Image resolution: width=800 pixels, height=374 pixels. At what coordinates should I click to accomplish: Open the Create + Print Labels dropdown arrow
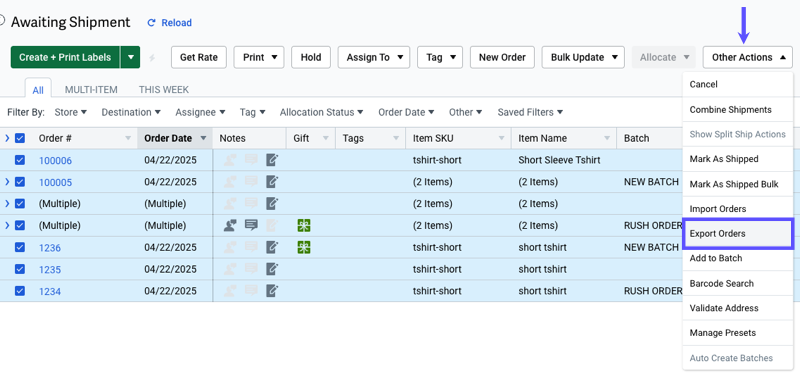(131, 57)
